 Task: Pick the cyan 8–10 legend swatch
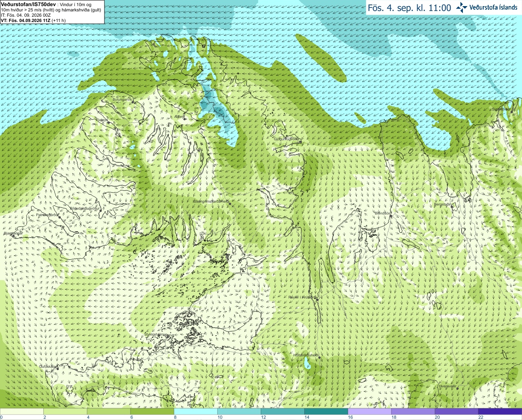tap(195, 411)
